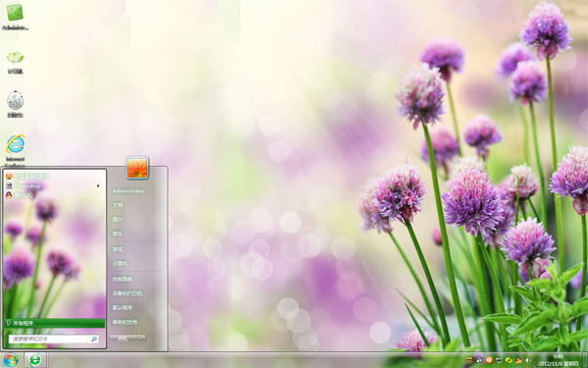Open the volume speaker tray icon
588x368 pixels.
tap(528, 360)
